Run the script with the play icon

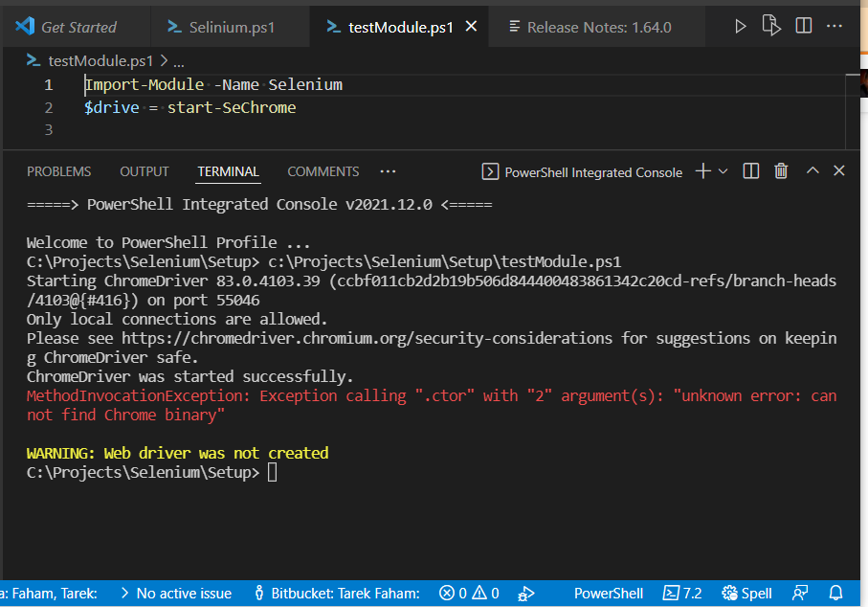(740, 26)
